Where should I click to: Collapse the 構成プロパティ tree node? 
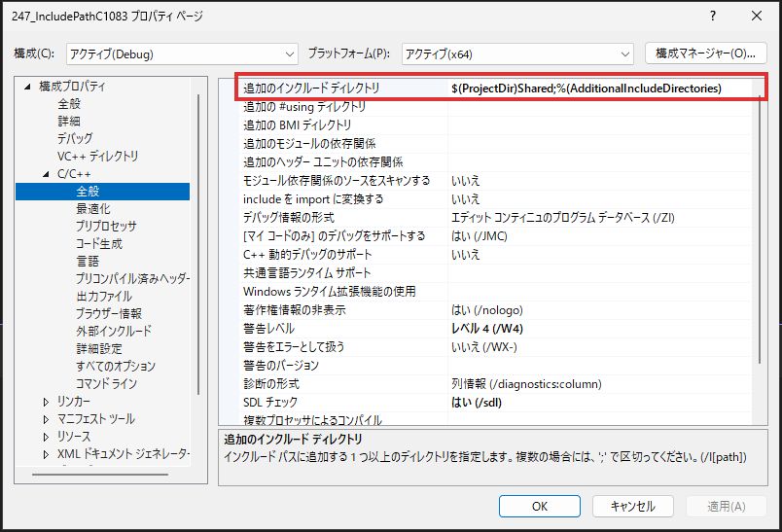(x=27, y=87)
